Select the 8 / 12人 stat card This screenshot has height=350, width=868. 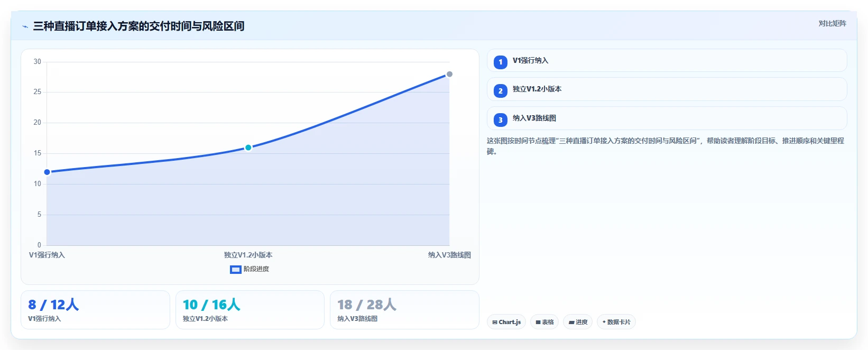[x=95, y=310]
